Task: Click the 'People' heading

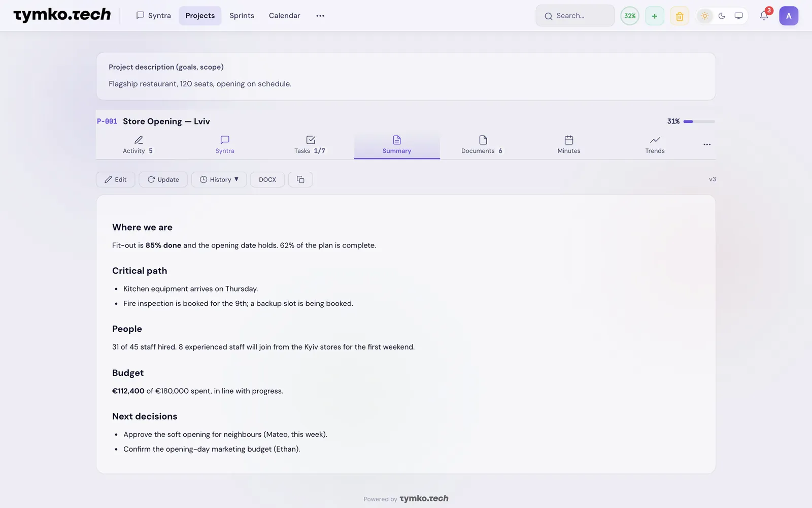Action: pyautogui.click(x=127, y=329)
